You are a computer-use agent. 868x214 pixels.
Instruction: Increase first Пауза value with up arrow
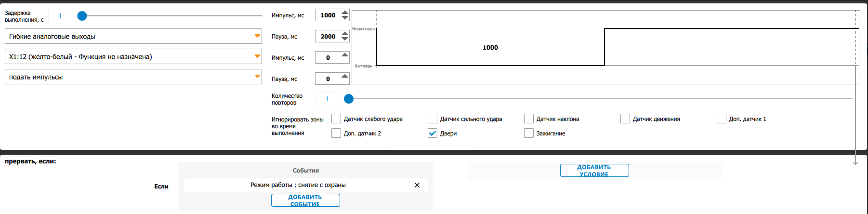tap(345, 34)
